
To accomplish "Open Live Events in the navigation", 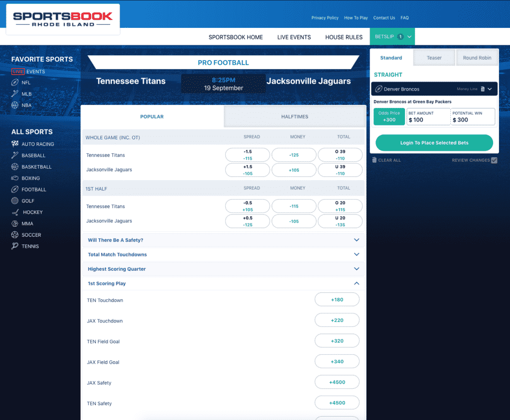I will tap(294, 37).
